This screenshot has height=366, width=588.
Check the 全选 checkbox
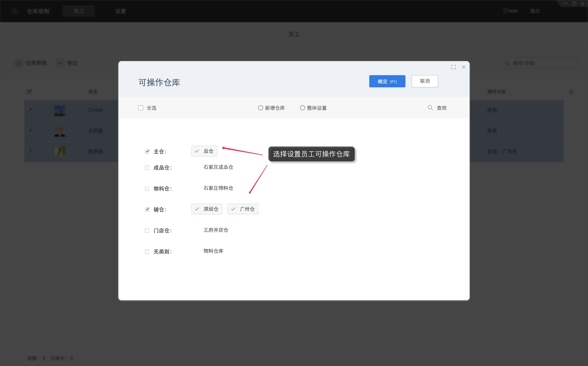click(x=141, y=108)
